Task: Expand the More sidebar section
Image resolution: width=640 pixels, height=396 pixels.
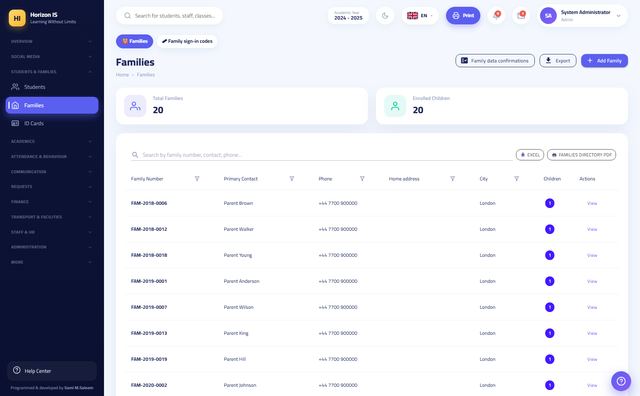Action: point(51,262)
